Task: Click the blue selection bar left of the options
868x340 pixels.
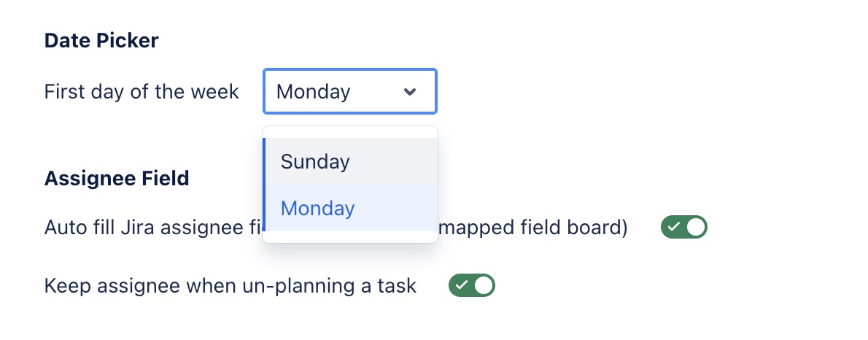Action: (264, 185)
